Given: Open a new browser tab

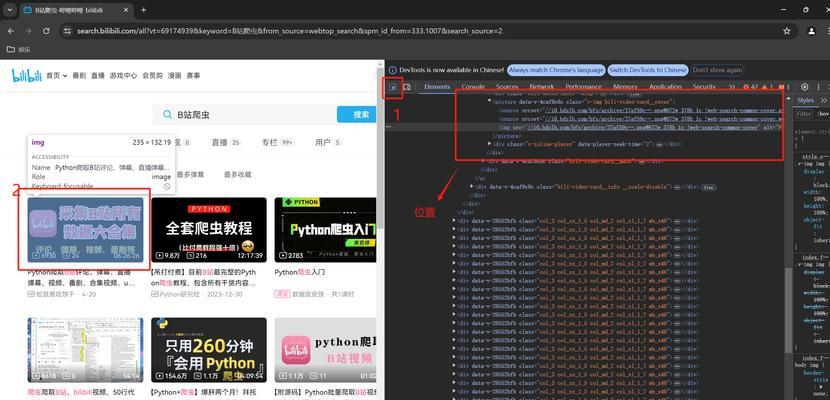Looking at the screenshot, I should tap(143, 10).
